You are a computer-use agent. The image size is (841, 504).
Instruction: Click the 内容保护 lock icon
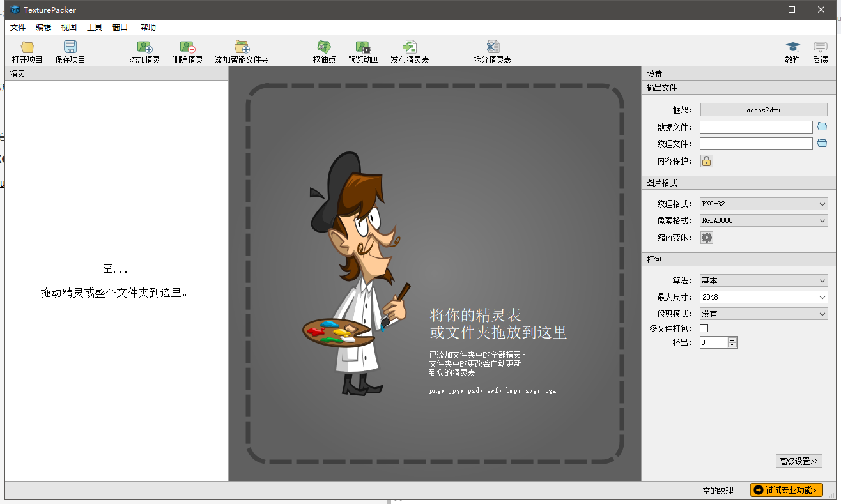[706, 161]
